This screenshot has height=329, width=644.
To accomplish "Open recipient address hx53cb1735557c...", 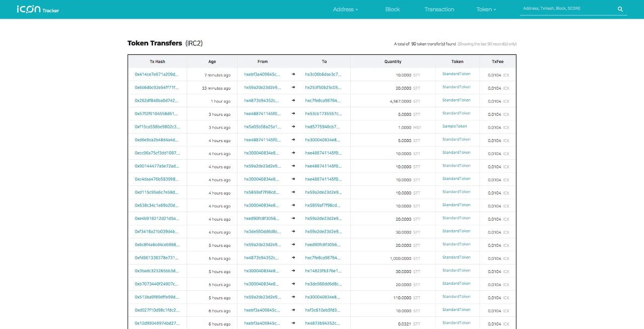I will (323, 114).
